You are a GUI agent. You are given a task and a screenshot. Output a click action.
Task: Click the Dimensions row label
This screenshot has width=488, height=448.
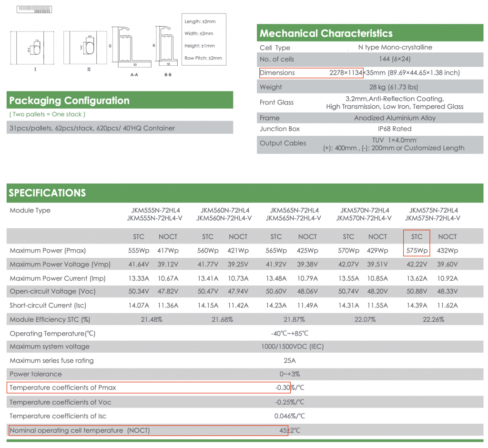point(277,73)
